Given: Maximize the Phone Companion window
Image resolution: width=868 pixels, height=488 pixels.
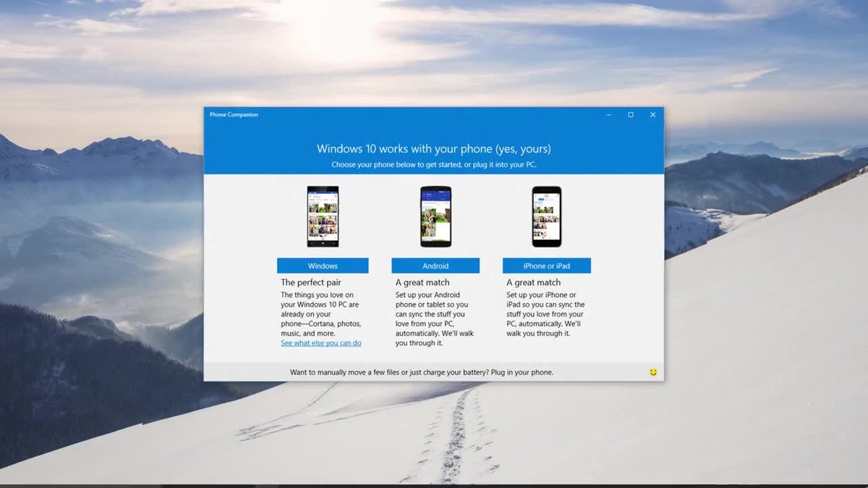Looking at the screenshot, I should tap(631, 114).
